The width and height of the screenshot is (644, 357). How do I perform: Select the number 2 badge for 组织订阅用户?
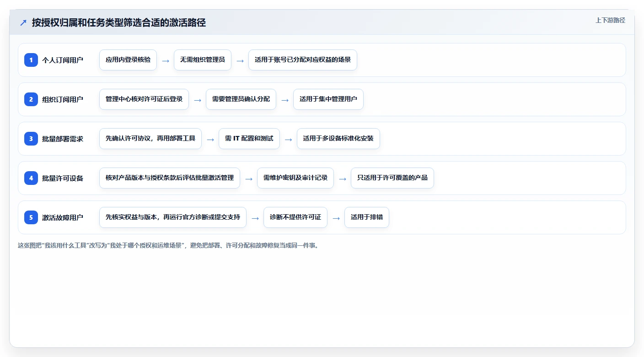(x=31, y=99)
